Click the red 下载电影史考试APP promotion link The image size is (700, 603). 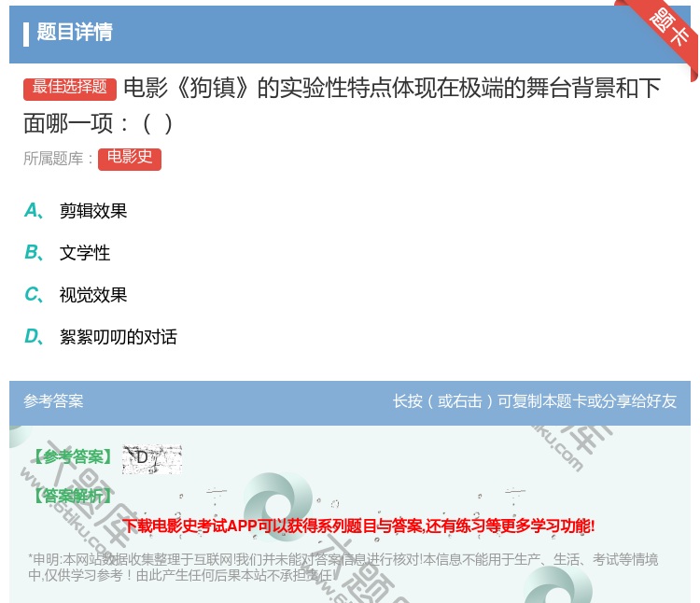[x=358, y=526]
